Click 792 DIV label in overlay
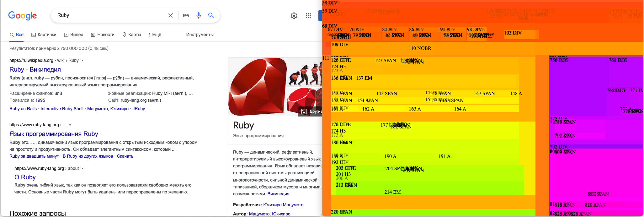644x217 pixels. pyautogui.click(x=559, y=147)
